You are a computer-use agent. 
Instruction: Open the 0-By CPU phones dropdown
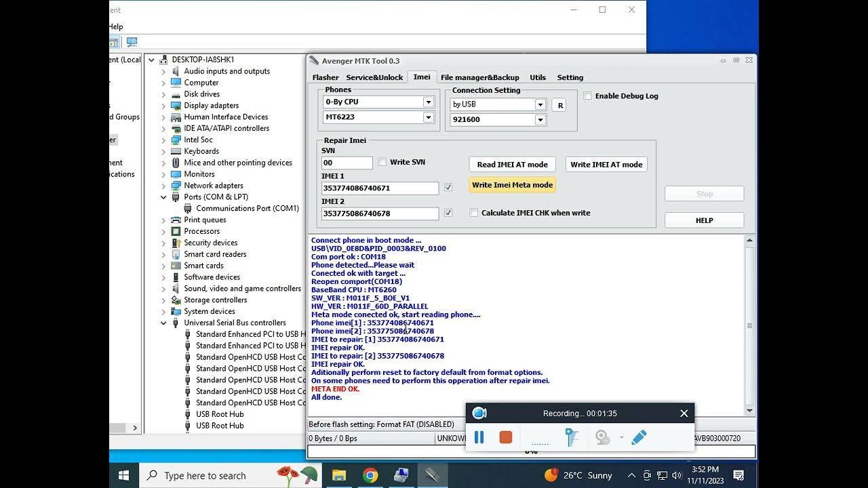[x=429, y=102]
